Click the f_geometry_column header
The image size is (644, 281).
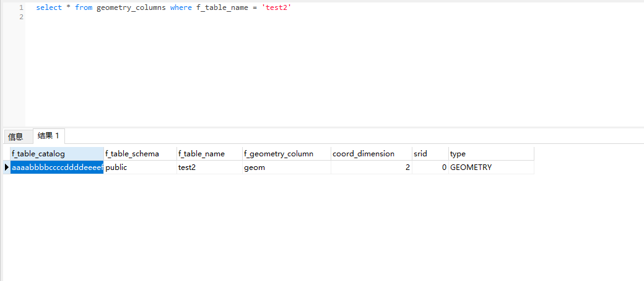pyautogui.click(x=287, y=154)
